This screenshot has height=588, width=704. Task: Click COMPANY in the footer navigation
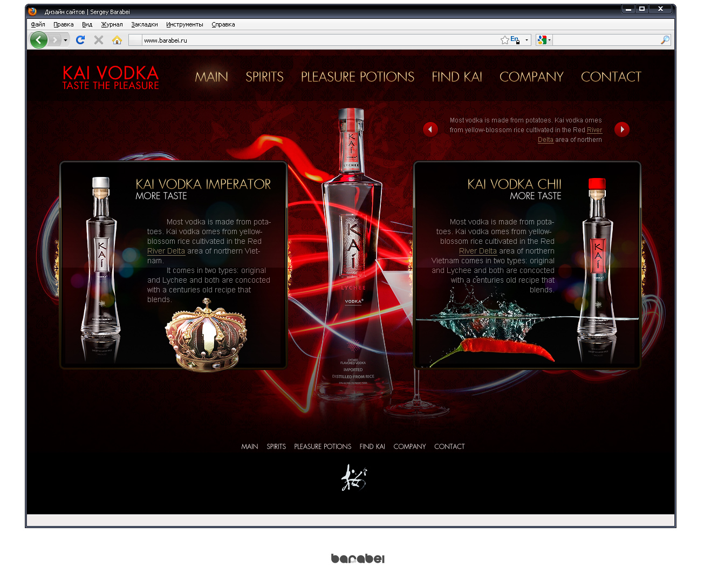pos(409,447)
